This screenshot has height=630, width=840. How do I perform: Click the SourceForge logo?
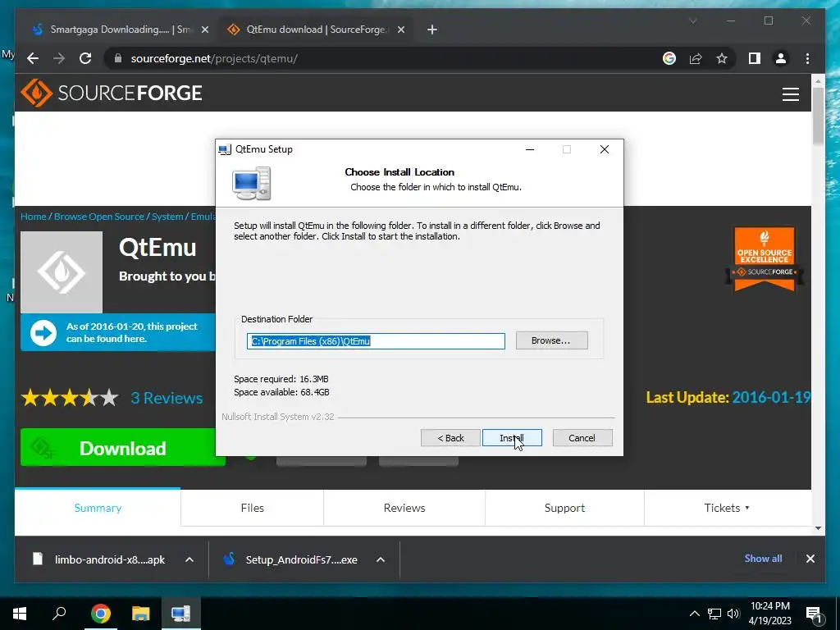pos(112,93)
